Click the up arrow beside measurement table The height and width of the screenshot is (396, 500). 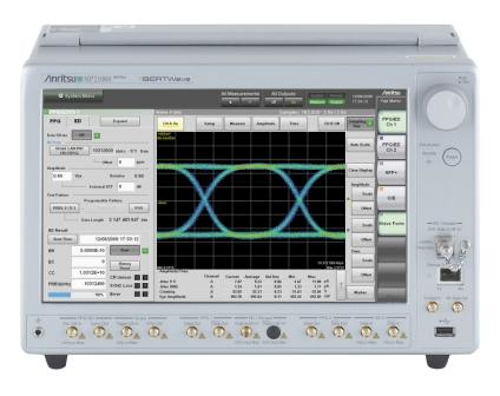[x=341, y=286]
